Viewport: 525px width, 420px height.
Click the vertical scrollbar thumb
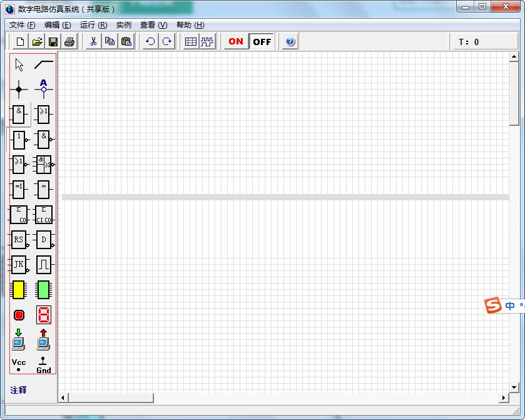click(x=514, y=93)
